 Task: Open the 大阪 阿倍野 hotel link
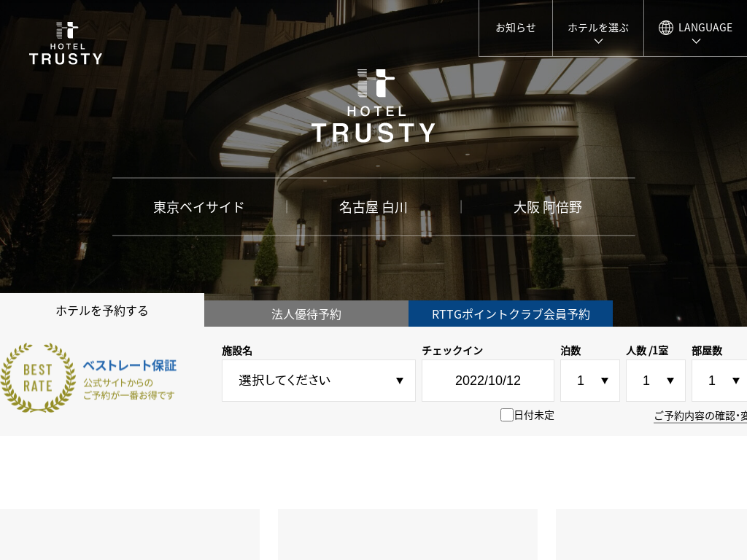(x=548, y=207)
